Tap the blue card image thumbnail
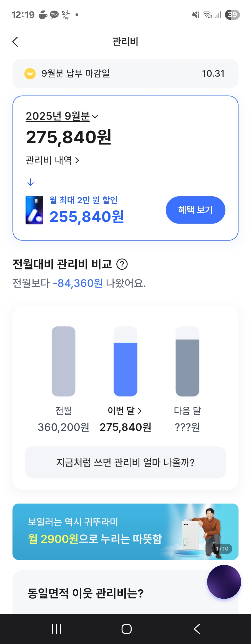 point(34,210)
